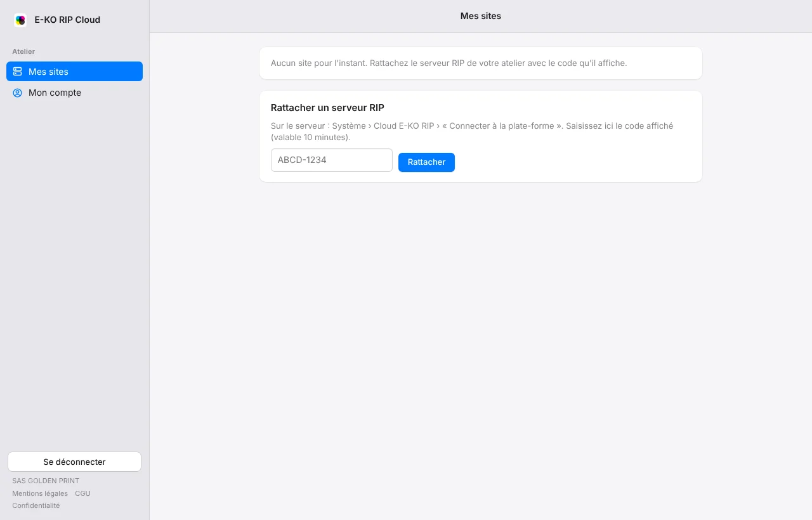Click the Atelier section label
This screenshot has height=520, width=812.
23,51
